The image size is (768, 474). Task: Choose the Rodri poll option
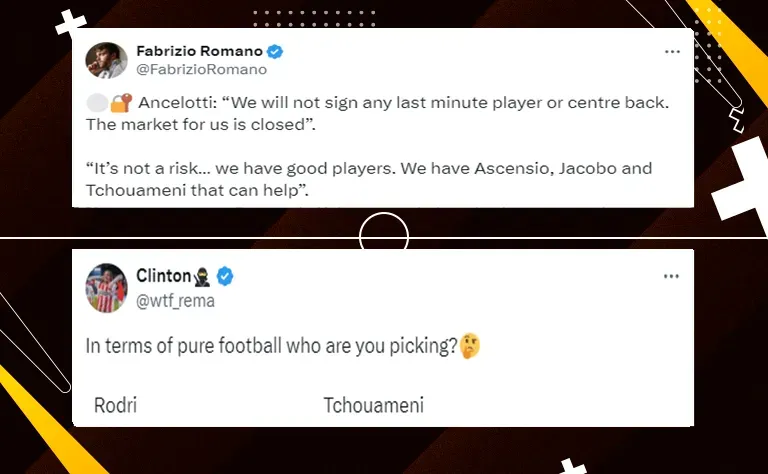tap(114, 405)
